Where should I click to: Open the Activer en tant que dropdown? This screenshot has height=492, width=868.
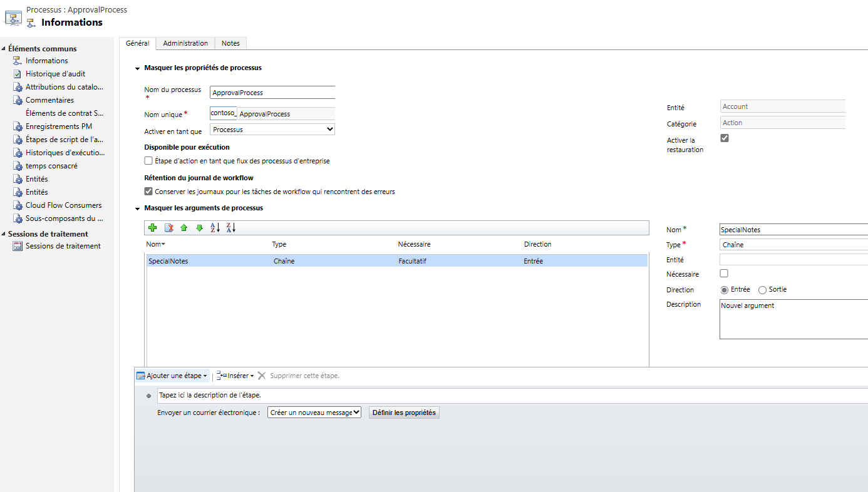pyautogui.click(x=272, y=130)
